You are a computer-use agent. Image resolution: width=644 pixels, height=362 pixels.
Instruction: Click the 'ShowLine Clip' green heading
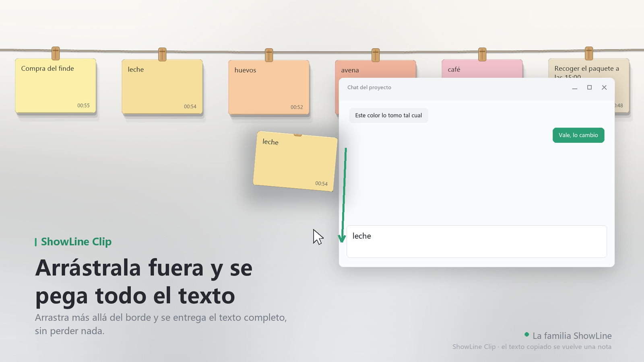click(x=76, y=242)
